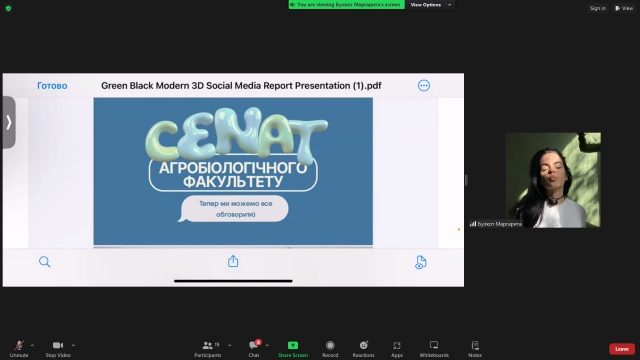Click the divider handle beside shared screen

[466, 180]
